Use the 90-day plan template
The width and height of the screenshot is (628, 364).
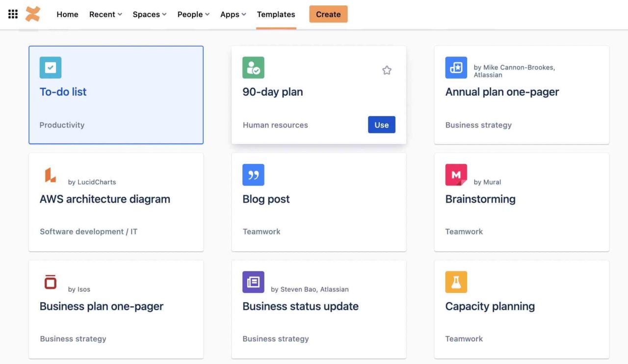pyautogui.click(x=381, y=125)
